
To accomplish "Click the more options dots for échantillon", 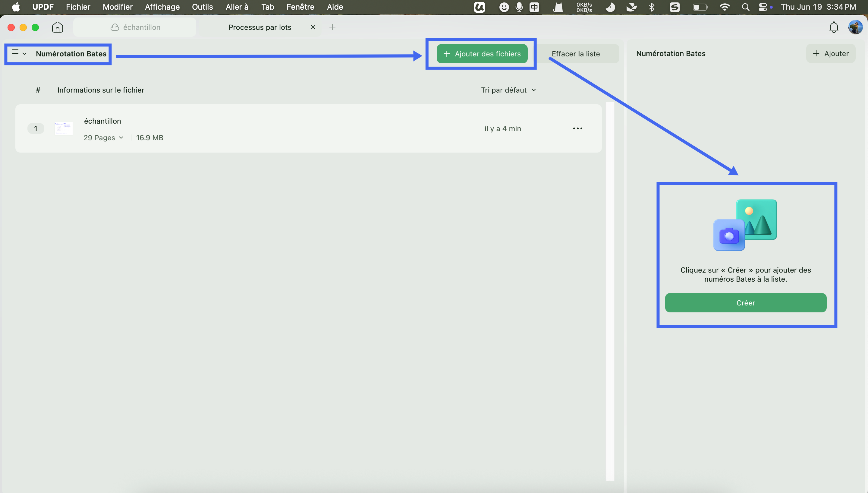I will click(578, 128).
